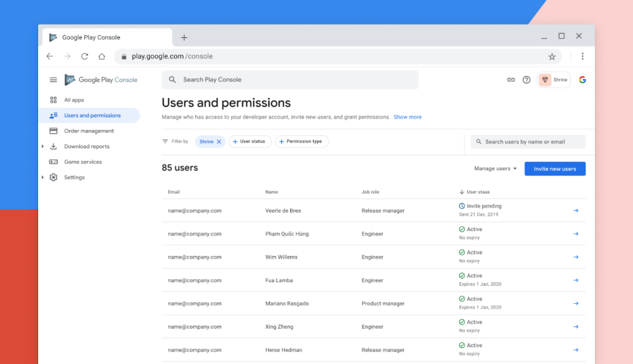Image resolution: width=633 pixels, height=364 pixels.
Task: Open the All apps grid icon
Action: coord(53,100)
